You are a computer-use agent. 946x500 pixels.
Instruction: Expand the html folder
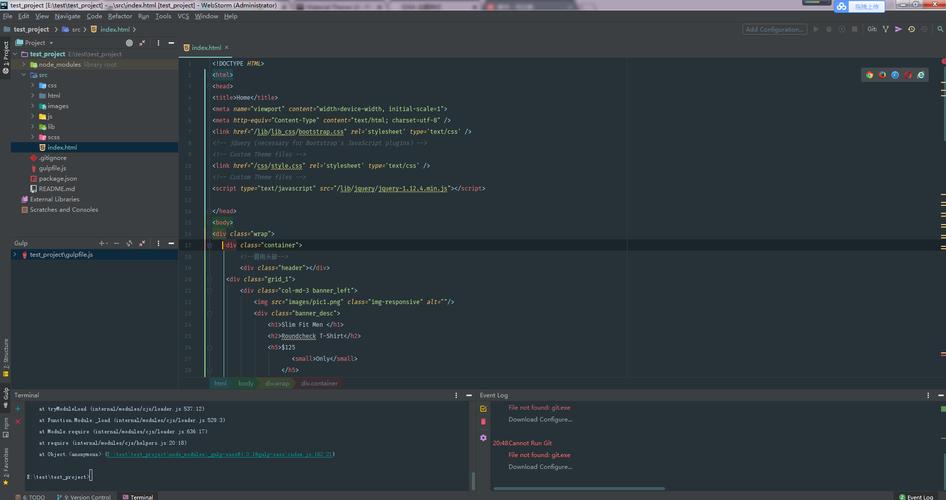pos(33,95)
